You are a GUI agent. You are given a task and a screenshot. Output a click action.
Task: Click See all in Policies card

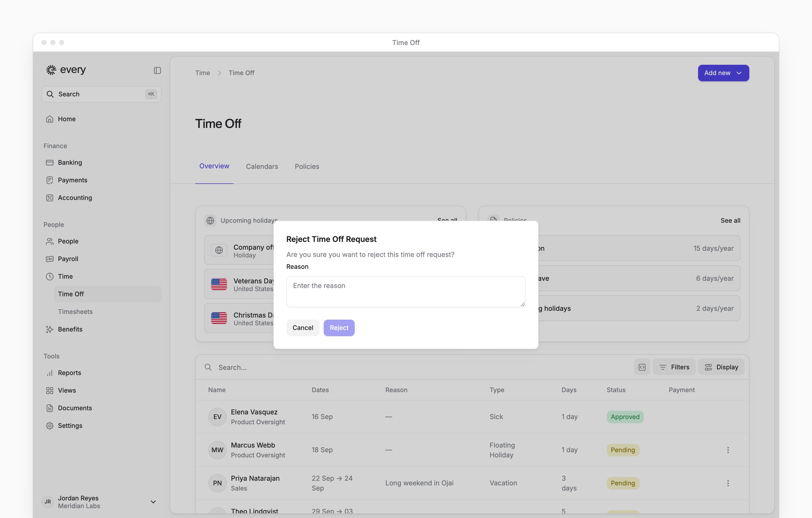pyautogui.click(x=730, y=221)
